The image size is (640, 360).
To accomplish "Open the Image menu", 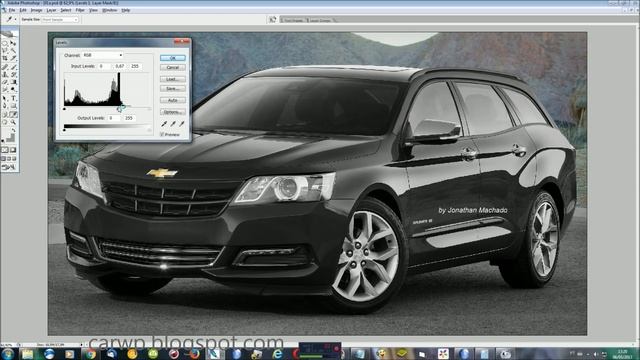I will 36,10.
